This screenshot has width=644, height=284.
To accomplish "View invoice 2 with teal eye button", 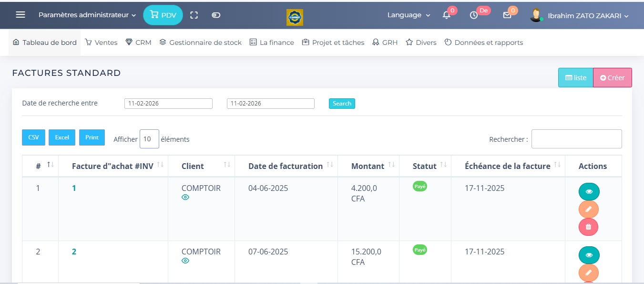I will coord(589,255).
